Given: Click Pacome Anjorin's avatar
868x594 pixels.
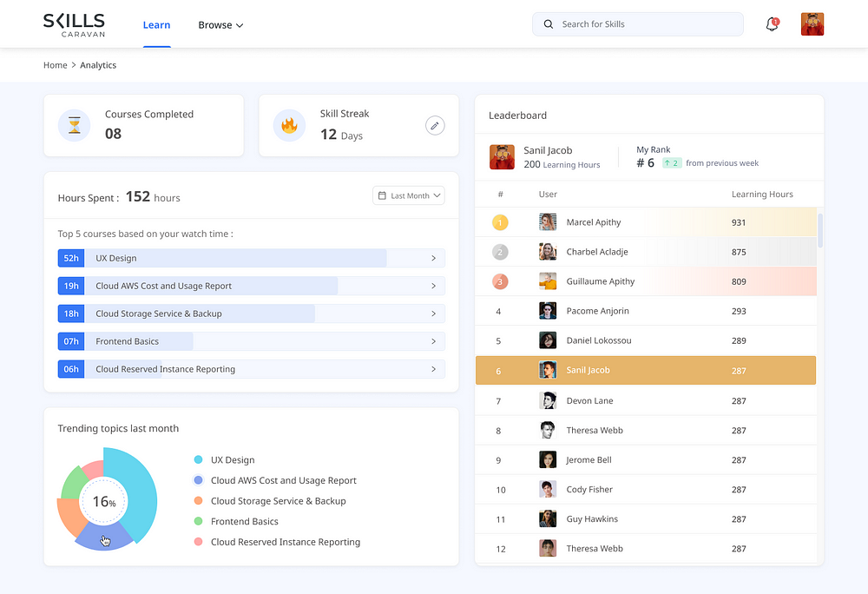Looking at the screenshot, I should (x=548, y=311).
